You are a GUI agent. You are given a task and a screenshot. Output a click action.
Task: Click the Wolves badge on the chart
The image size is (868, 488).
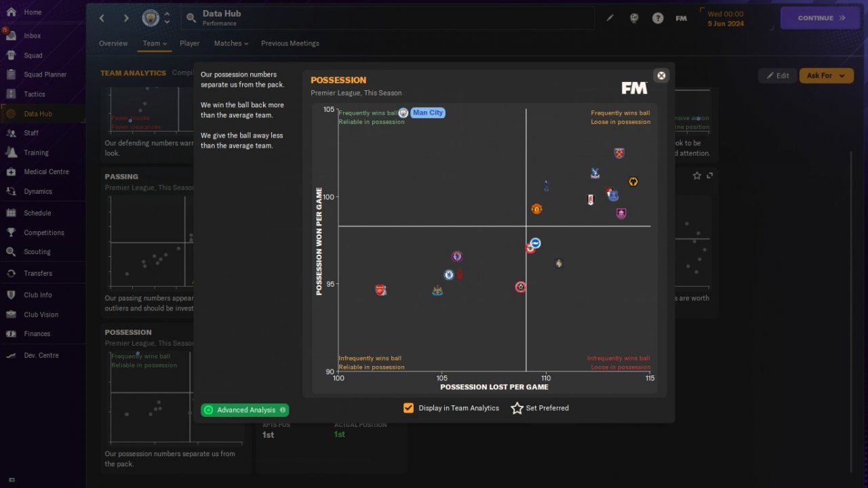(x=633, y=182)
